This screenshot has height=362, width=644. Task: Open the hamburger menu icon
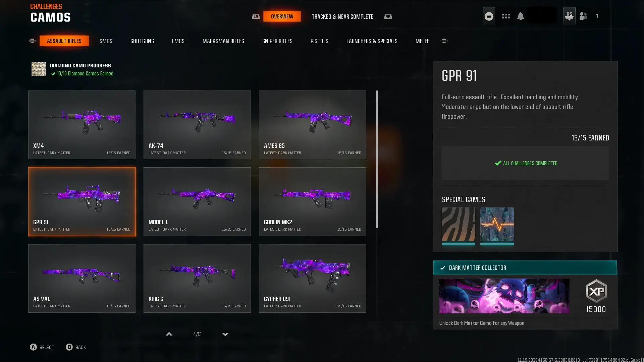point(489,16)
